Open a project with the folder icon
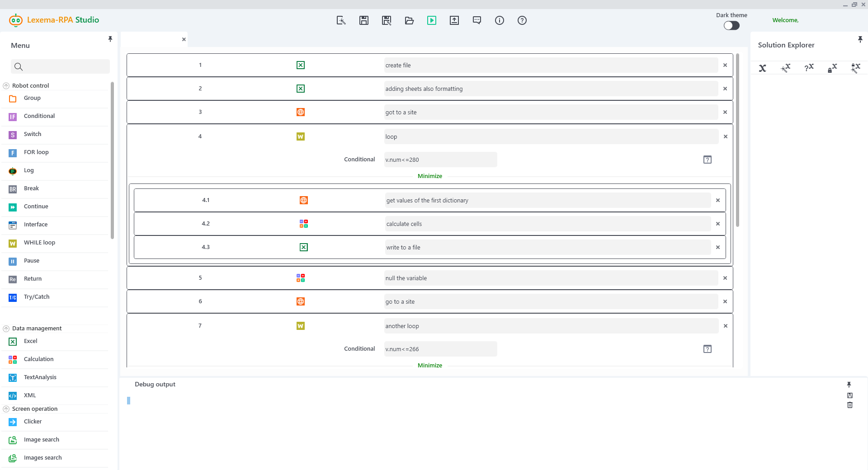 coord(409,20)
